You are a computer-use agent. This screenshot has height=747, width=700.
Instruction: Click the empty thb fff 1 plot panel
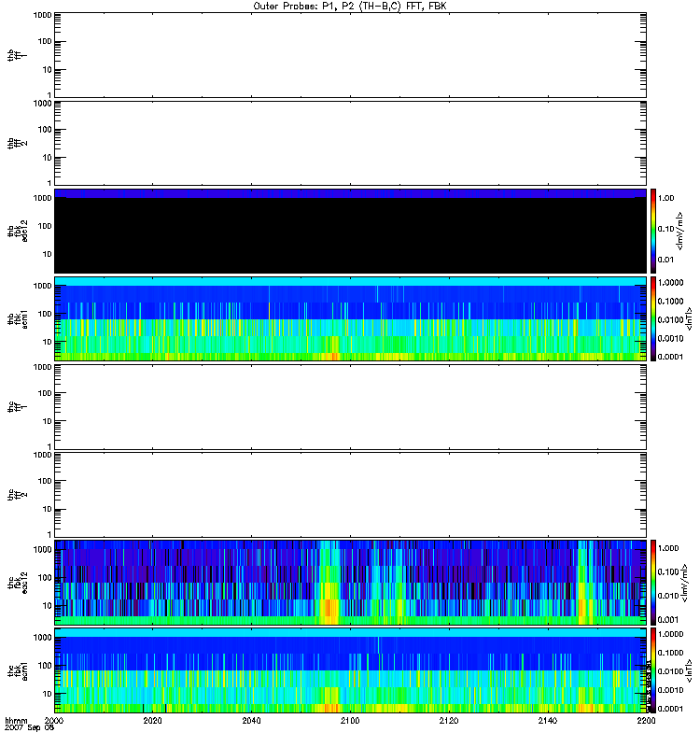click(351, 55)
